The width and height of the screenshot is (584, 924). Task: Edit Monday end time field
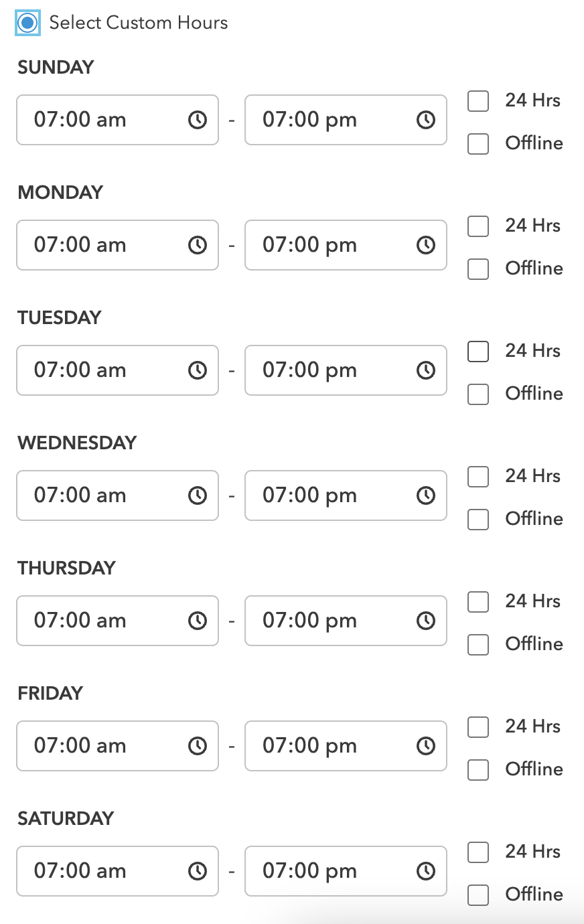[346, 245]
